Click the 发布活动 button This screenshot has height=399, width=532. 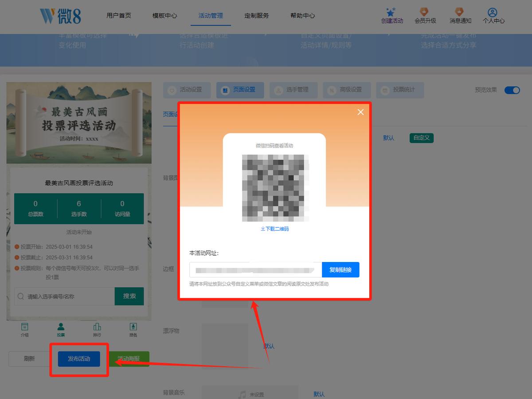coord(79,359)
